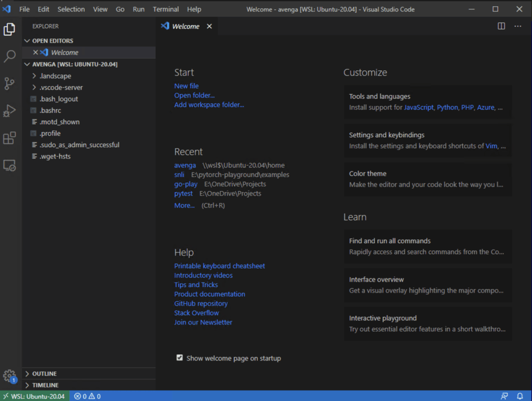Click Join our Newsletter link
Viewport: 532px width, 401px height.
pyautogui.click(x=203, y=322)
